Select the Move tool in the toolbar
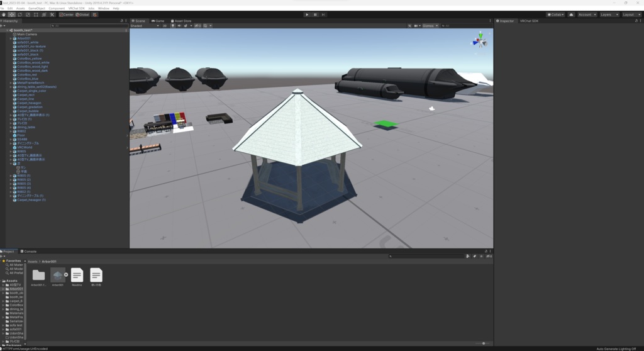Image resolution: width=644 pixels, height=351 pixels. click(12, 14)
